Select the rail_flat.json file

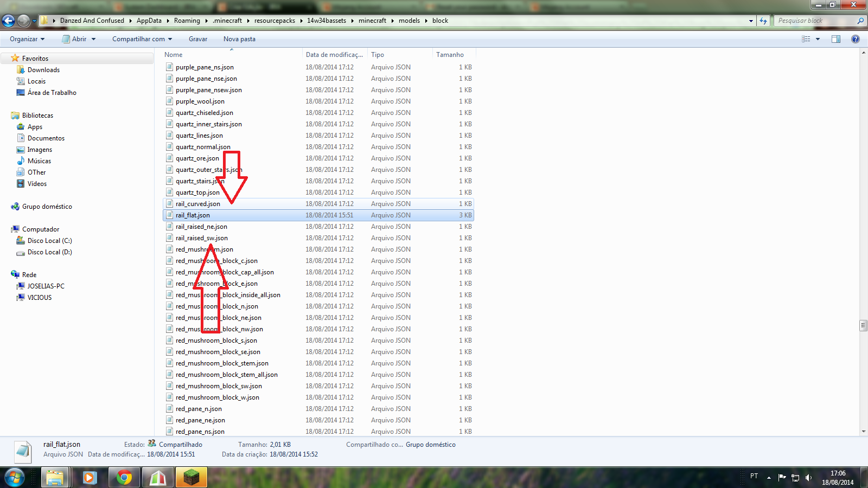pyautogui.click(x=318, y=215)
